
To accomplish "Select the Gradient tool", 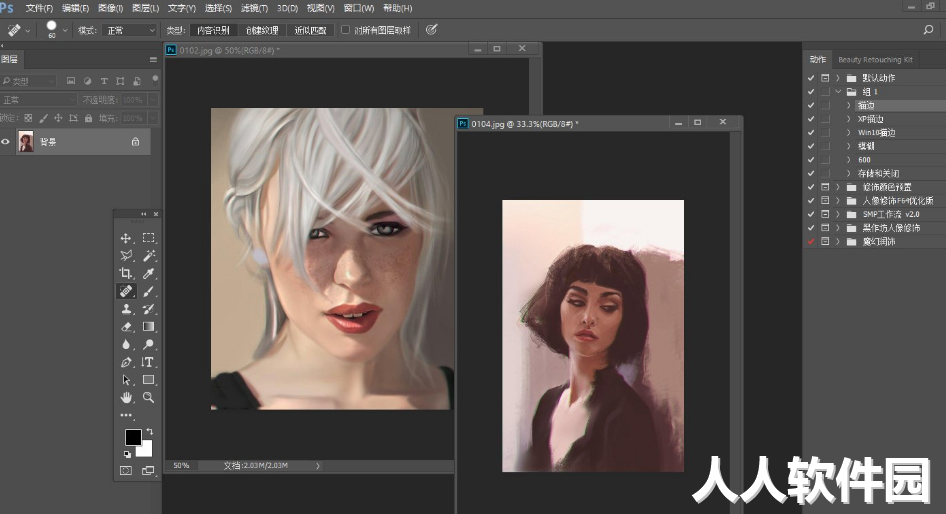I will (x=148, y=326).
